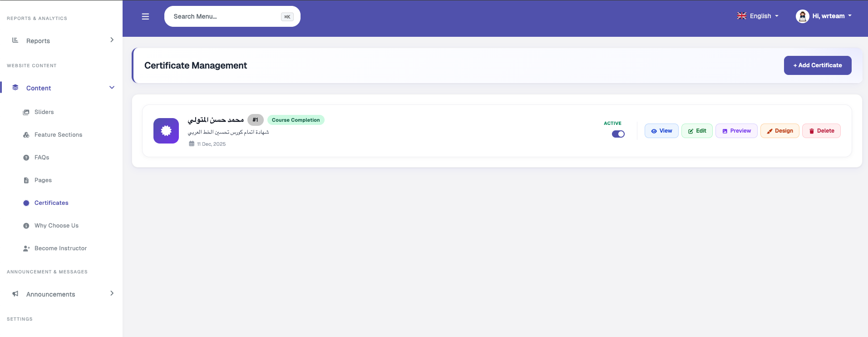Viewport: 868px width, 337px height.
Task: Click the Certificate Management heading
Action: (x=196, y=65)
